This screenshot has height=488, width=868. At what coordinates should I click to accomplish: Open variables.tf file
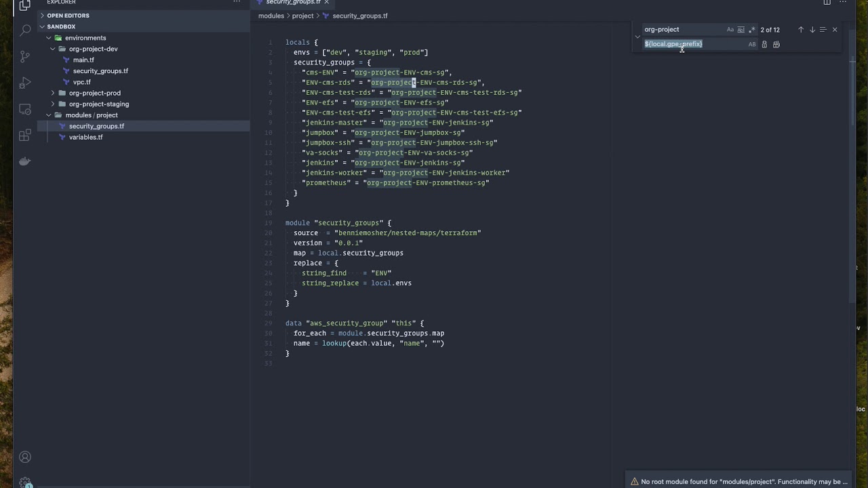pyautogui.click(x=143, y=137)
